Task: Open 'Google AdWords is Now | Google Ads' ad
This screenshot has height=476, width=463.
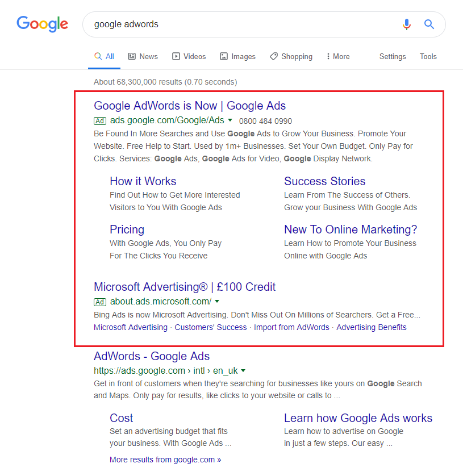Action: coord(190,106)
